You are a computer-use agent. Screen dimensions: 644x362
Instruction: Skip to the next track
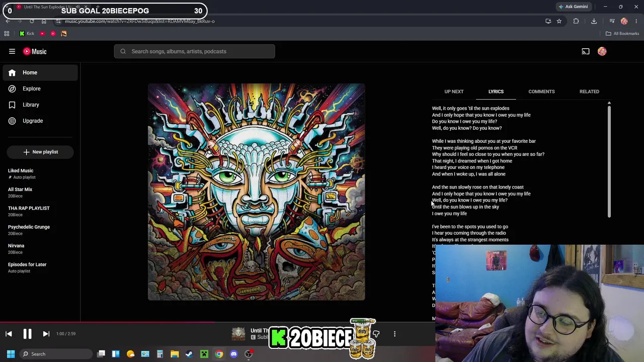pyautogui.click(x=46, y=334)
